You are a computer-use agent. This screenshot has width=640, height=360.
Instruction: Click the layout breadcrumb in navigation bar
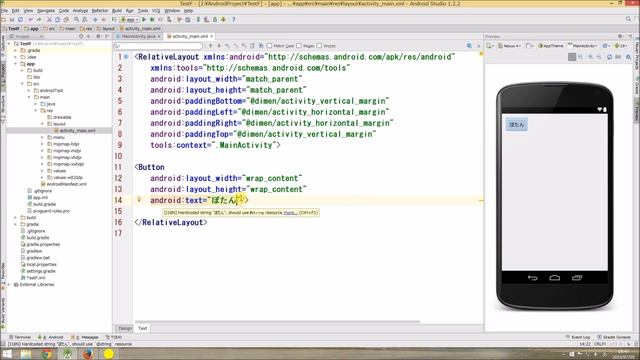[106, 29]
